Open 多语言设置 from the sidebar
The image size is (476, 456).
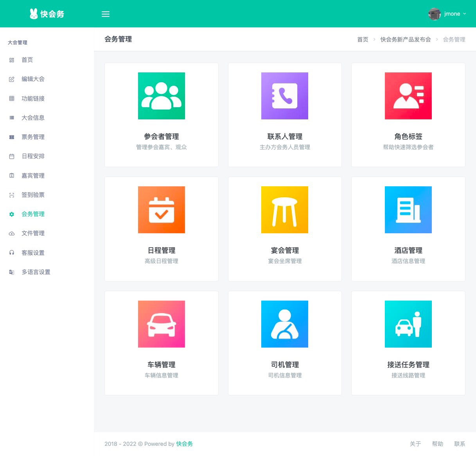coord(36,272)
